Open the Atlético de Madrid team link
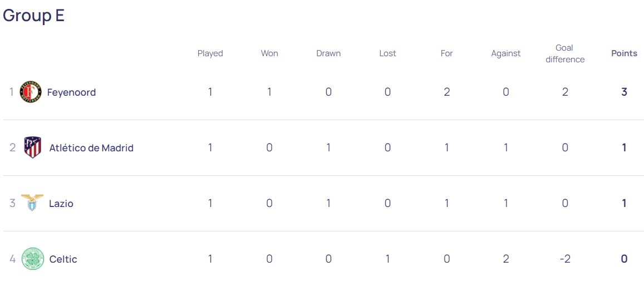 point(91,147)
